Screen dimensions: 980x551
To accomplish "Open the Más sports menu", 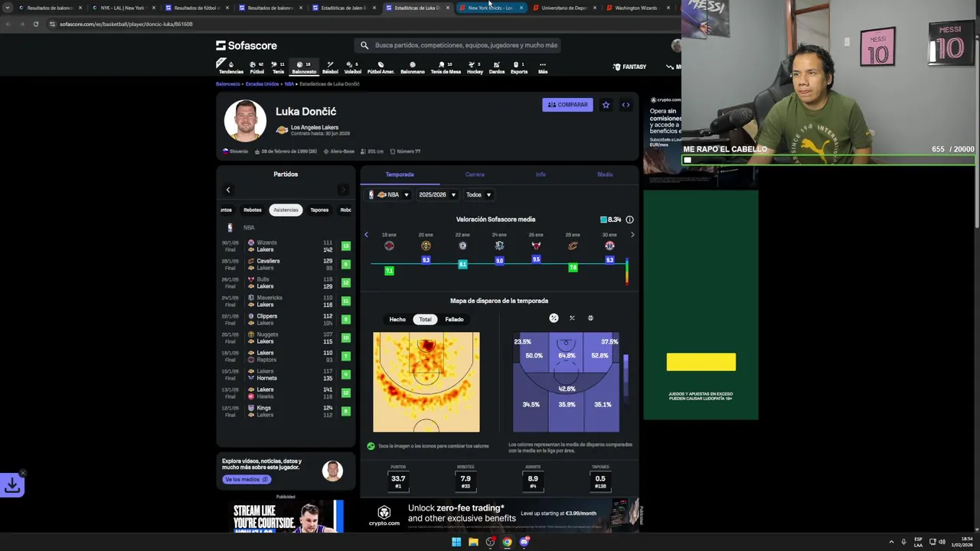I will pyautogui.click(x=543, y=67).
